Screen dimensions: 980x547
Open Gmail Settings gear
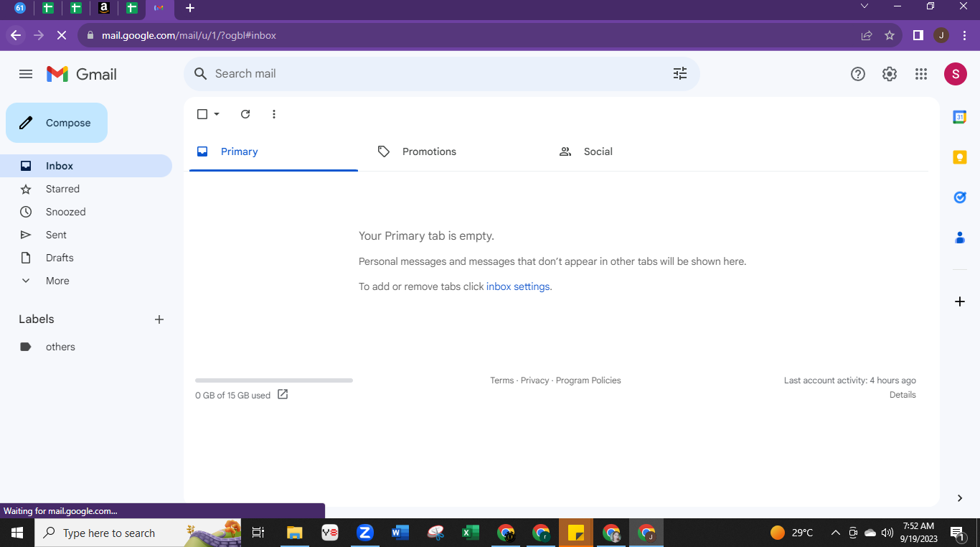(x=890, y=74)
